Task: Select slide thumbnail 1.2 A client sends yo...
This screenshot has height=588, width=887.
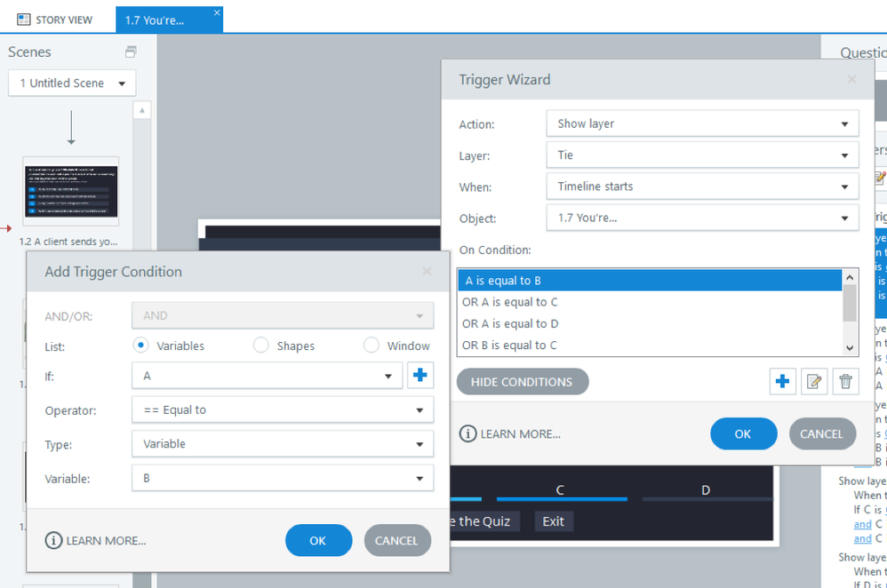Action: point(71,192)
